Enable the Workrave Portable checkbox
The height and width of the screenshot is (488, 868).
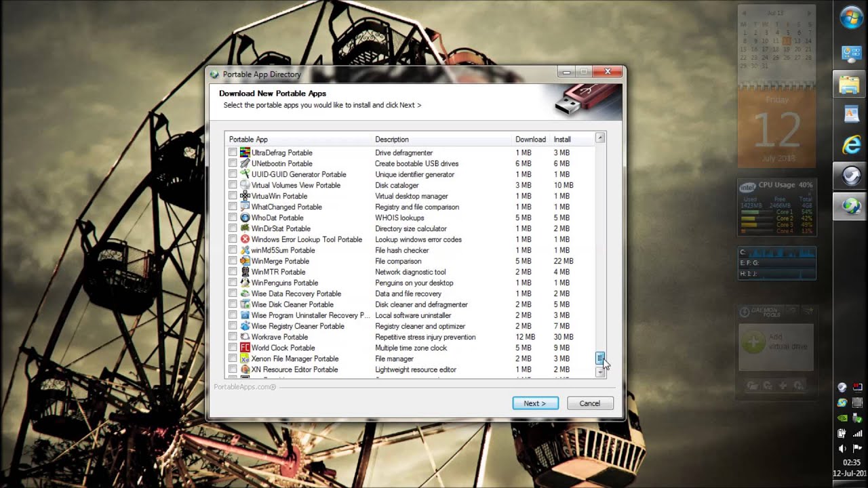pos(233,337)
